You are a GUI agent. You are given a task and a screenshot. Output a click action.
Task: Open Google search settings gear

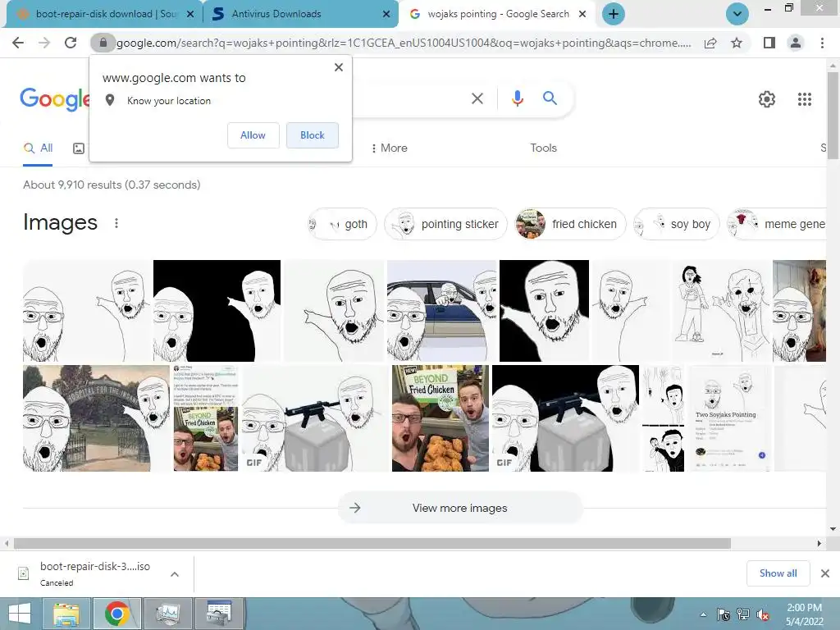click(x=767, y=99)
